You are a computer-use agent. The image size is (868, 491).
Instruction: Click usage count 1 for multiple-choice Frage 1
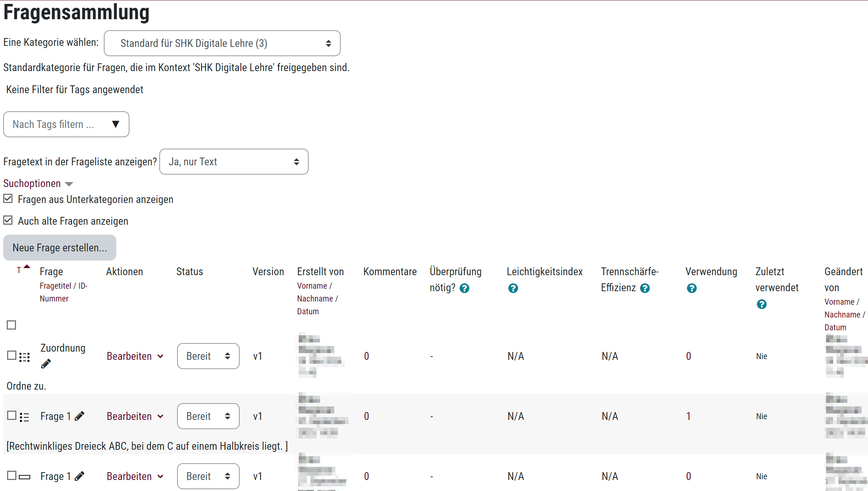coord(688,416)
